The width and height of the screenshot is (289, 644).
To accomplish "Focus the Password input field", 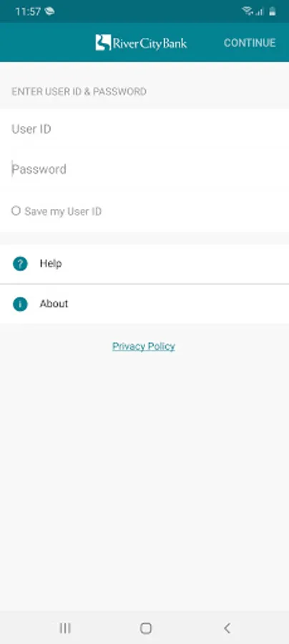I will coord(144,169).
